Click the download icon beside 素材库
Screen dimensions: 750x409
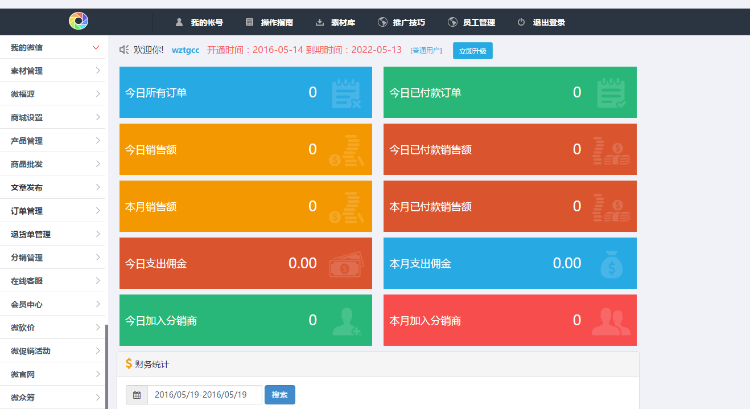320,22
